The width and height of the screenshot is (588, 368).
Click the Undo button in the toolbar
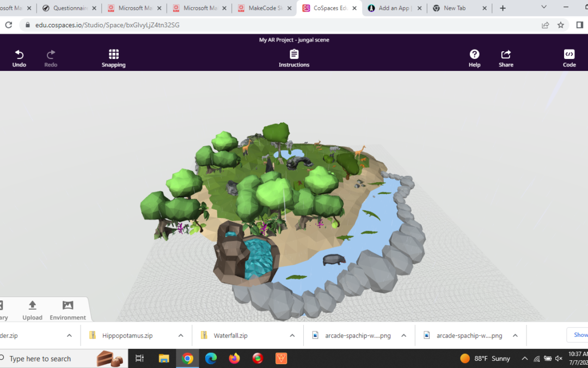click(x=19, y=58)
